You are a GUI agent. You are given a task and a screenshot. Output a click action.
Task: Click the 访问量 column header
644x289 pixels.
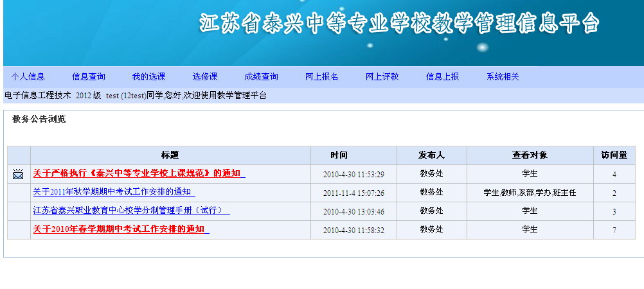(613, 155)
